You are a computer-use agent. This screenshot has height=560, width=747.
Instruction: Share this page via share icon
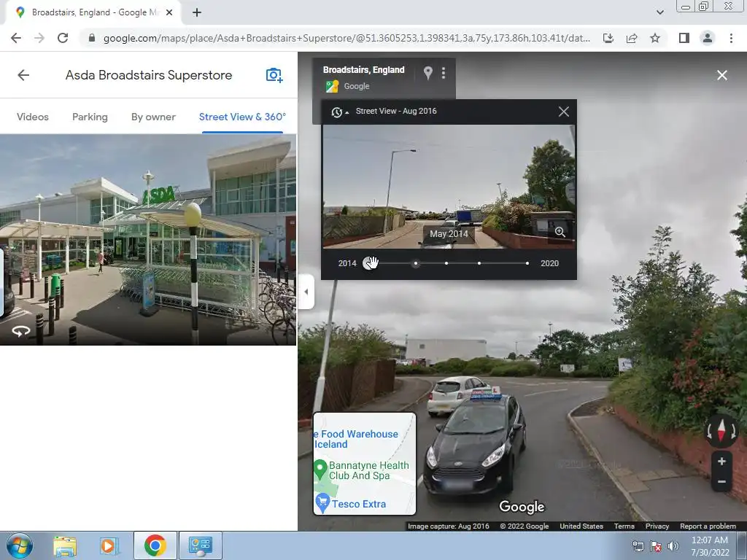tap(632, 38)
